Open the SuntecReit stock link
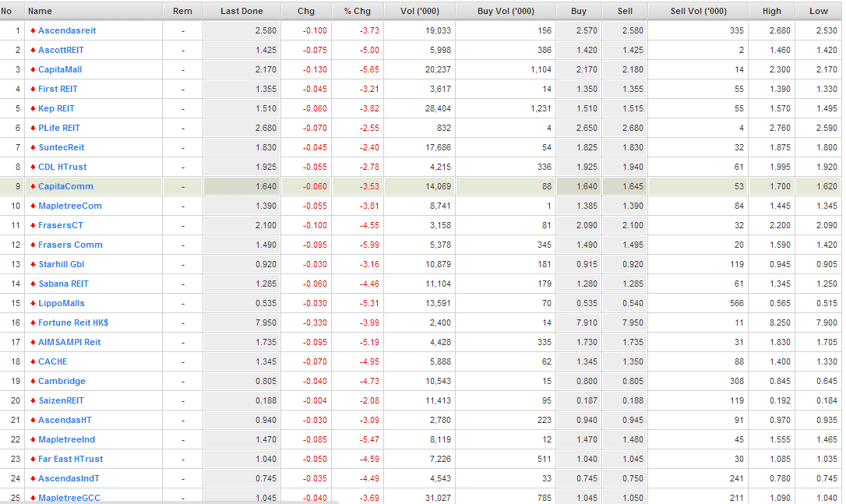 pos(62,147)
